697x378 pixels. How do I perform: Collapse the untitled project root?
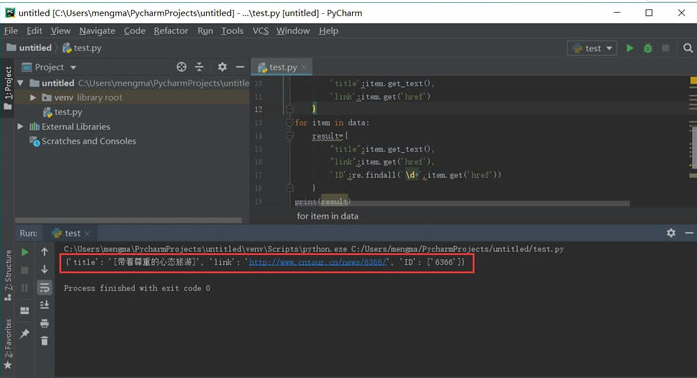tap(20, 83)
